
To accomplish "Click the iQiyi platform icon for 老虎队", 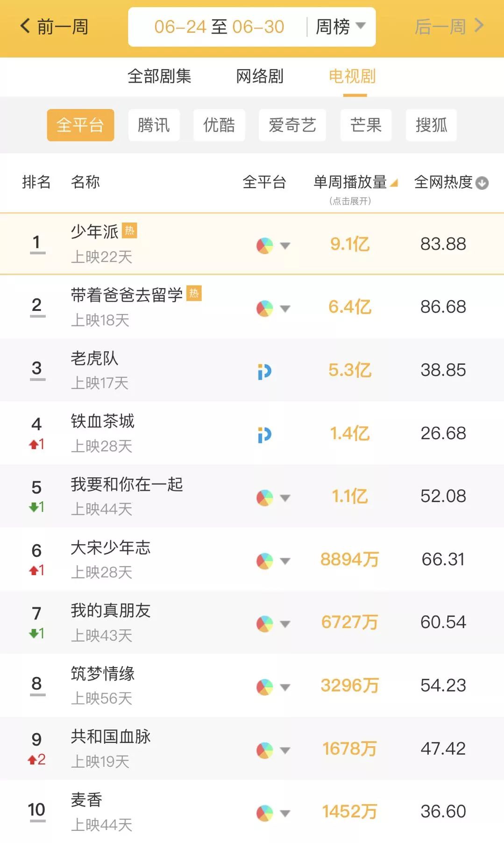I will coord(264,372).
